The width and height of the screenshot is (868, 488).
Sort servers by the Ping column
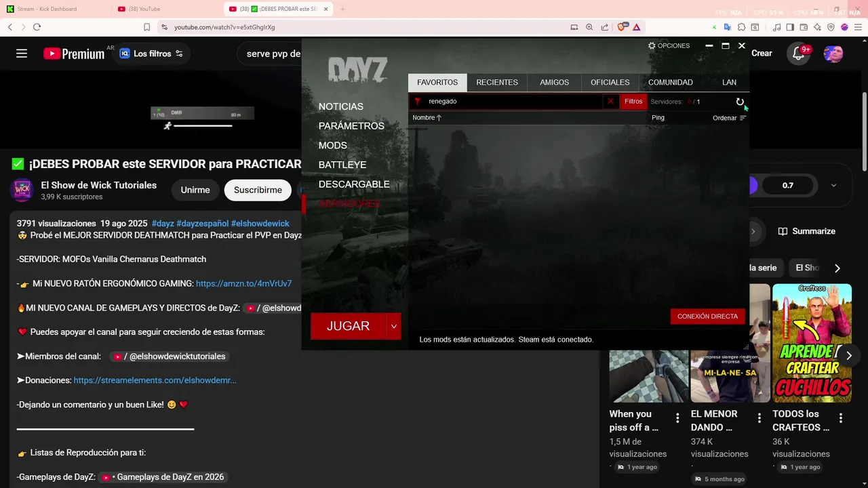pos(658,118)
